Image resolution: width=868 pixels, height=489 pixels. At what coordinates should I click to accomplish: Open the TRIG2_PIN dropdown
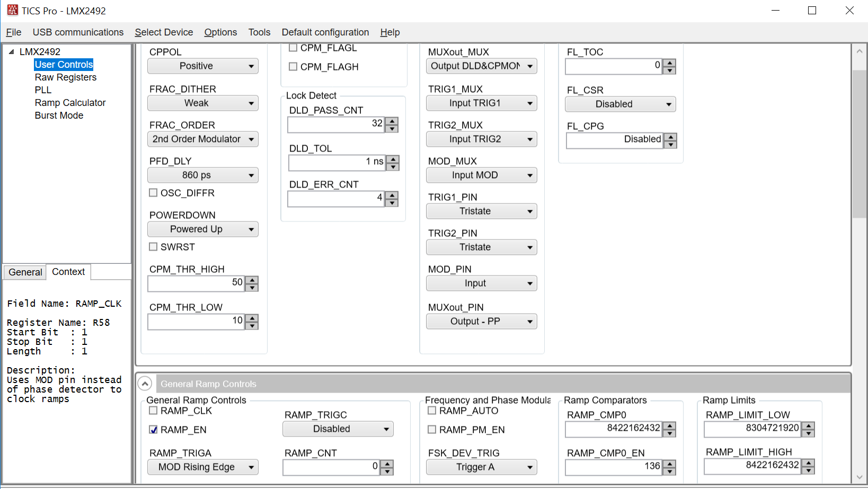click(x=482, y=247)
